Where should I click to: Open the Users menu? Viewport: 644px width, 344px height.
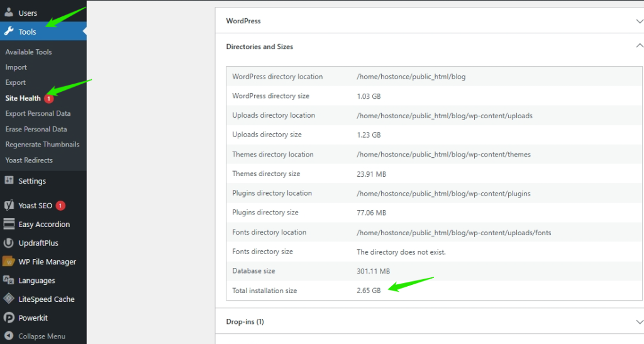tap(43, 13)
